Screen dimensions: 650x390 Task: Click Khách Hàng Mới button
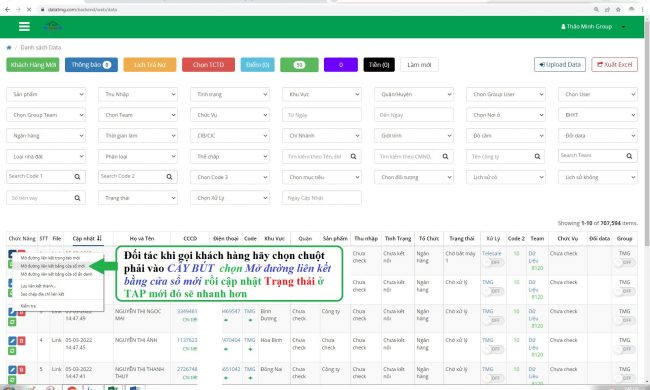coord(33,65)
